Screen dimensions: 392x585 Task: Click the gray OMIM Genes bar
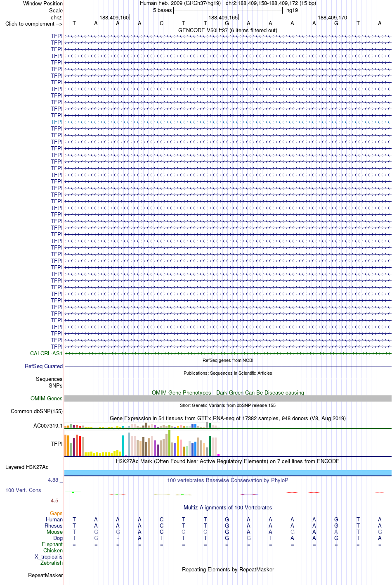(228, 398)
